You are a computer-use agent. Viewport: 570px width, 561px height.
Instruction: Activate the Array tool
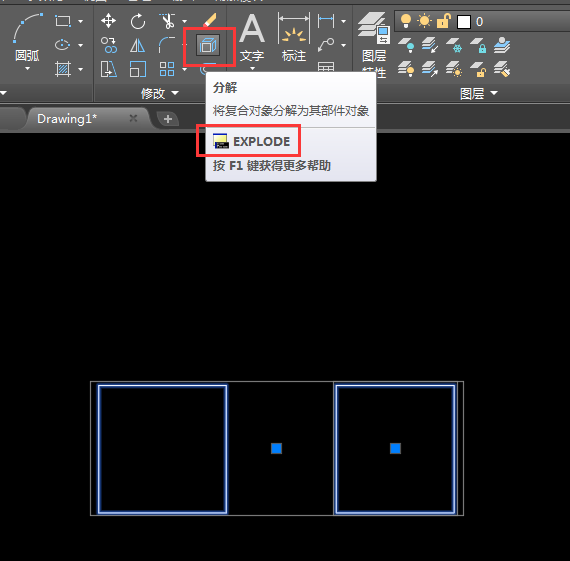coord(167,69)
